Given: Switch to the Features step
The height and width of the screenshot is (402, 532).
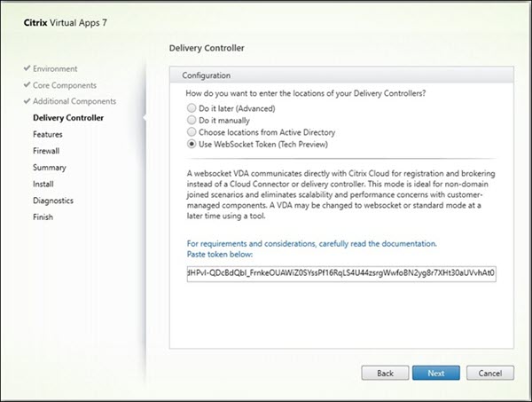Looking at the screenshot, I should (47, 134).
